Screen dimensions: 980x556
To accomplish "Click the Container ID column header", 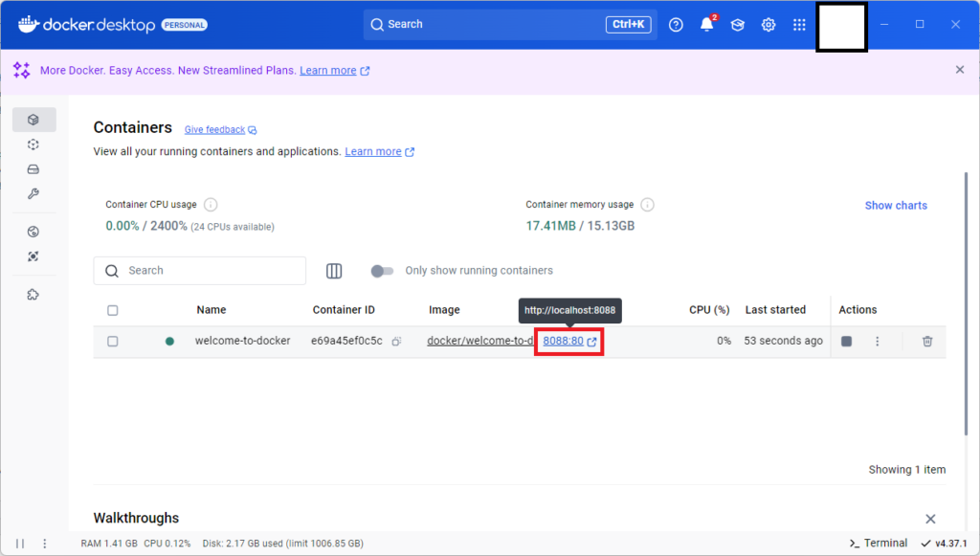I will (x=344, y=310).
